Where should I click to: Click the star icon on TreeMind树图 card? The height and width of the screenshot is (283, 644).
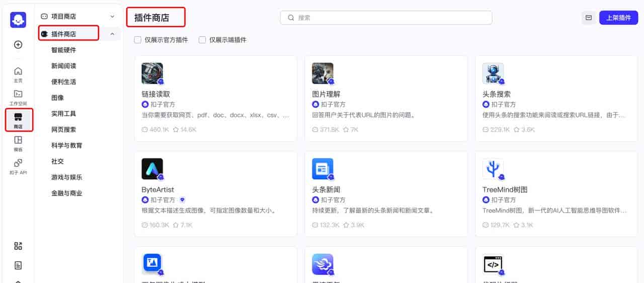point(517,225)
